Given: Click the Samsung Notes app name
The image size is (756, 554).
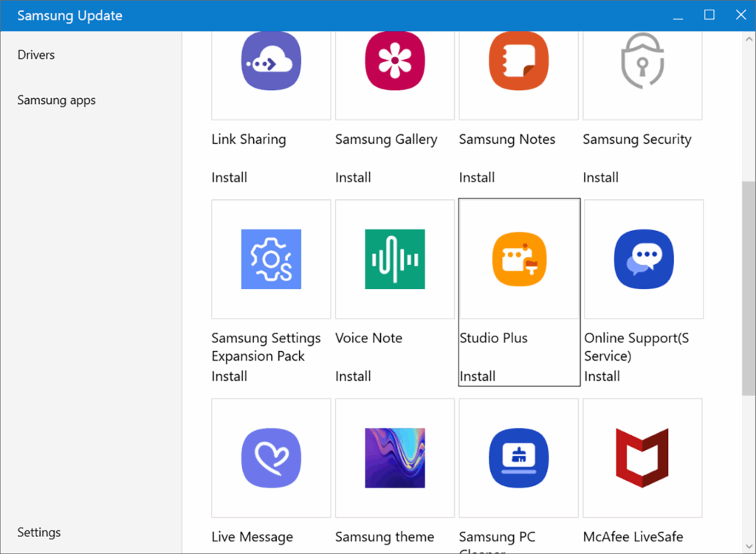Looking at the screenshot, I should 507,139.
